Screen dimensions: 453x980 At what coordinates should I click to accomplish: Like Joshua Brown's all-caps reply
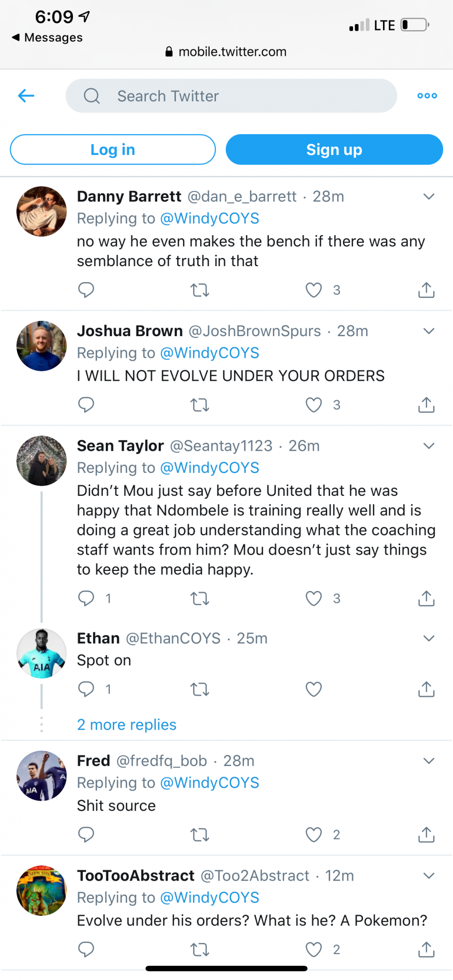click(x=313, y=405)
